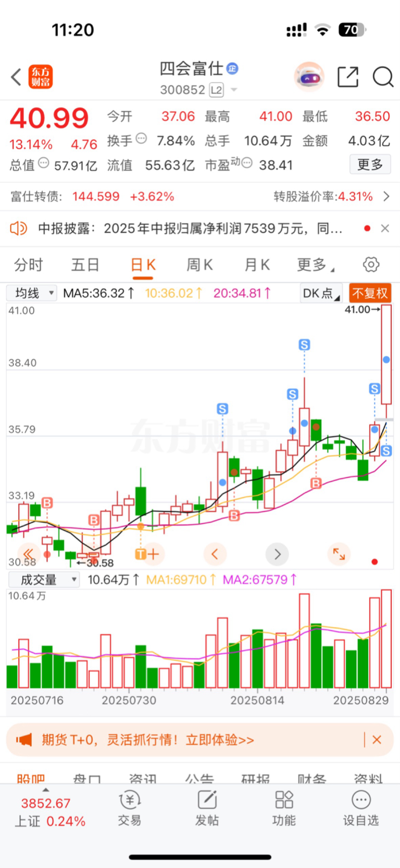Open the 更多 quote details button
The width and height of the screenshot is (400, 868).
coord(370,165)
